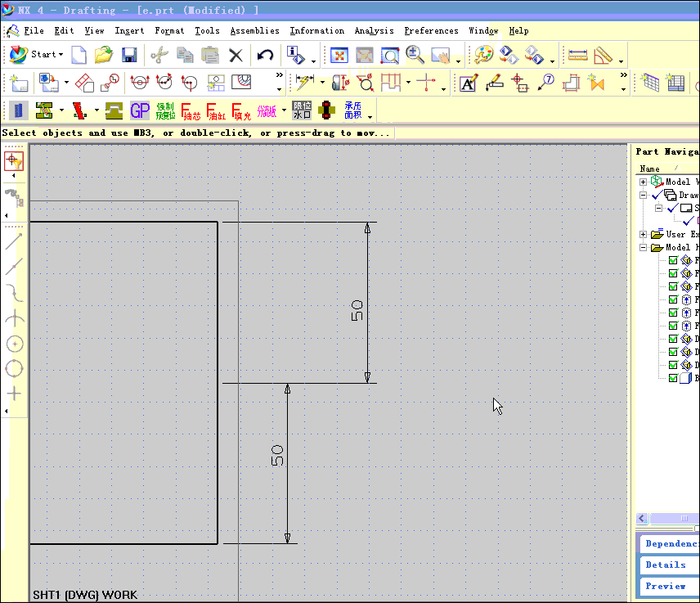Viewport: 700px width, 603px height.
Task: Click the selection filter icon in left toolbar
Action: coord(14,161)
